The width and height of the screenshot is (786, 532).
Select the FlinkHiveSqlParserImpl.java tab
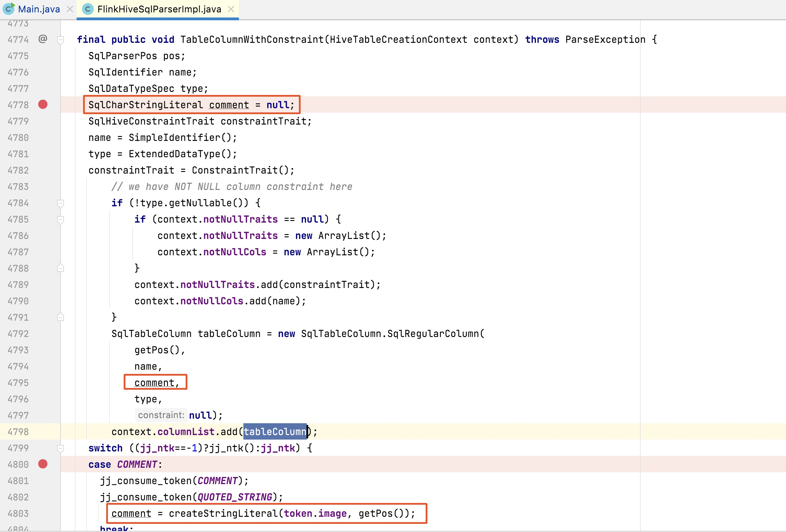coord(159,9)
